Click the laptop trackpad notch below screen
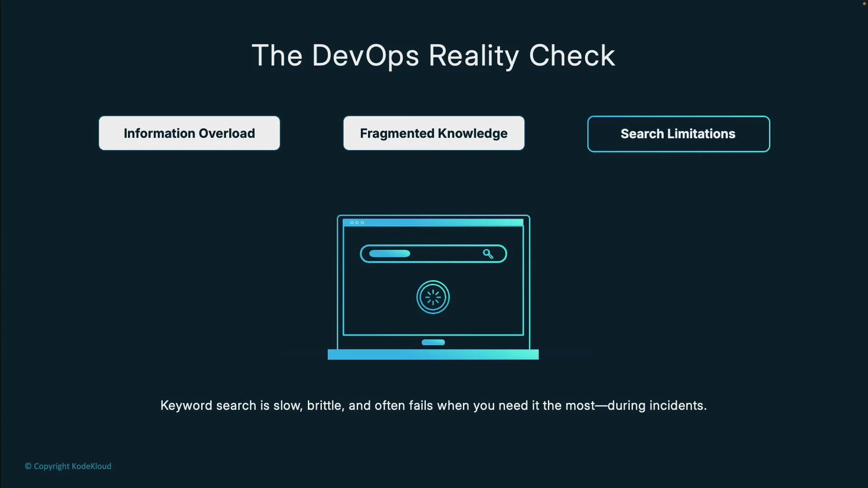This screenshot has width=868, height=488. [433, 342]
